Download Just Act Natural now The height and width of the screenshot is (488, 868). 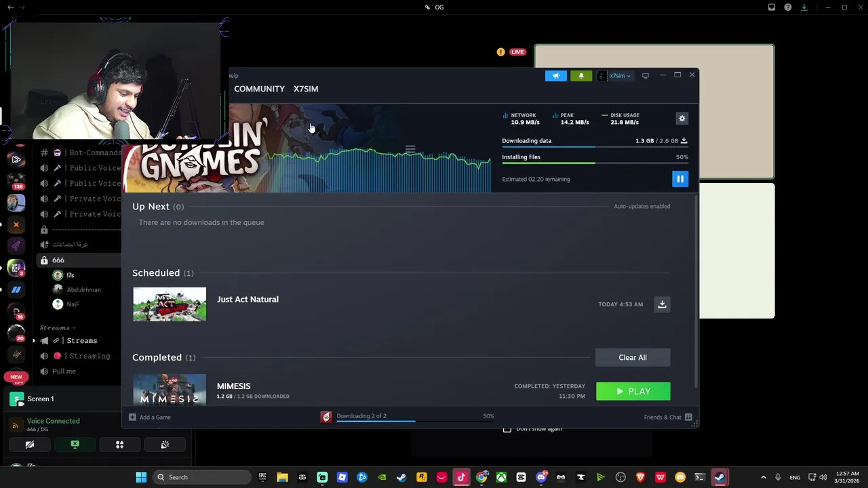[x=662, y=304]
